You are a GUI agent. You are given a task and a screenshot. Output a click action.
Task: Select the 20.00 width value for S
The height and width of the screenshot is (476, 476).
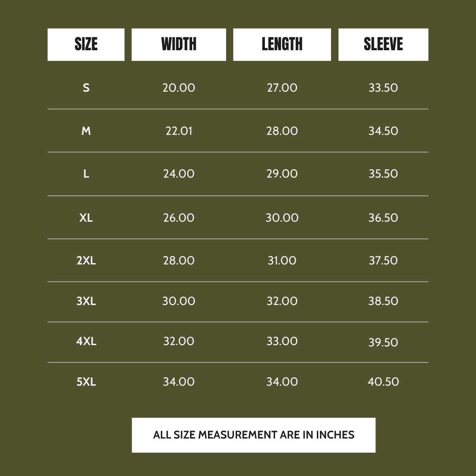[178, 88]
